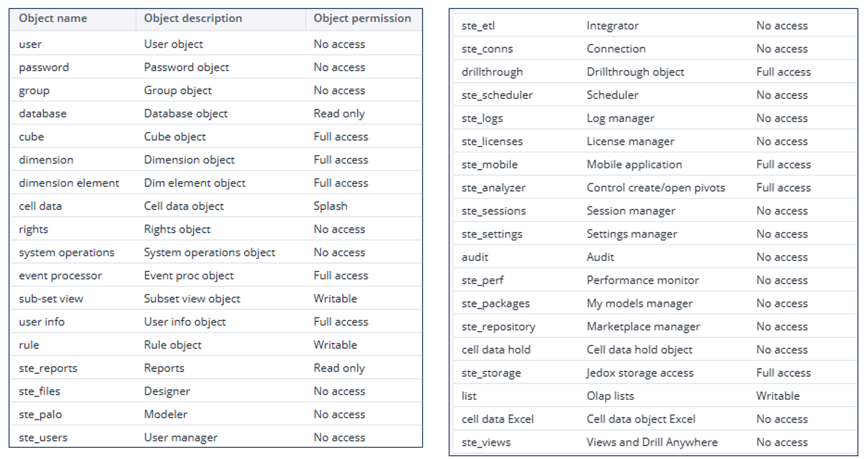This screenshot has width=868, height=459.
Task: Select the dimension element row
Action: (216, 183)
